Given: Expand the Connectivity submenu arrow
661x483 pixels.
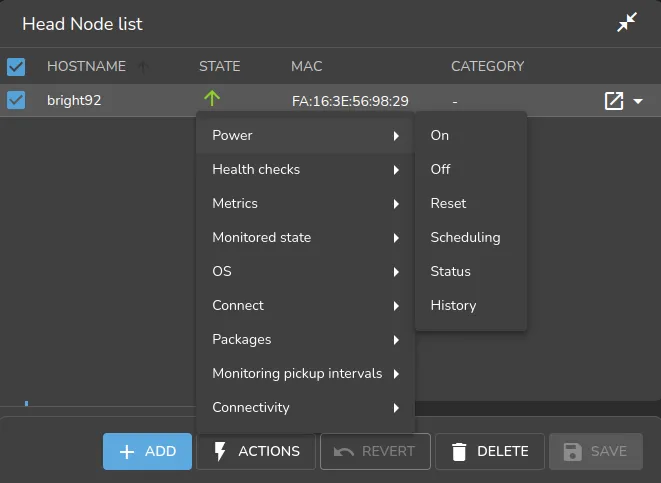Looking at the screenshot, I should (x=396, y=408).
